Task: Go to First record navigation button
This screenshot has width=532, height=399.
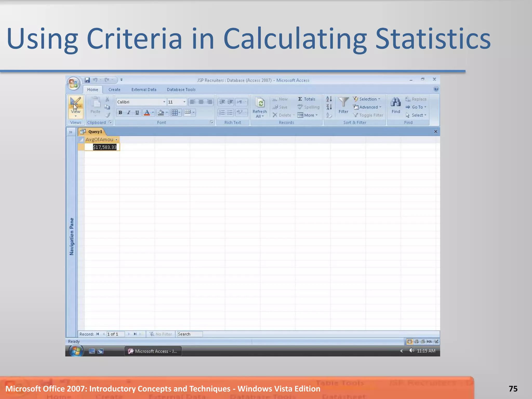Action: click(x=97, y=334)
